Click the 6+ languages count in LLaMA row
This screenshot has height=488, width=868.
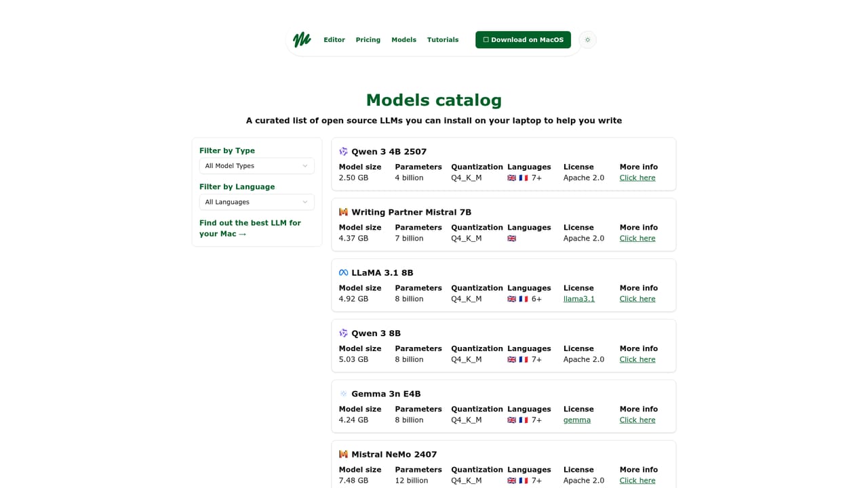tap(536, 299)
